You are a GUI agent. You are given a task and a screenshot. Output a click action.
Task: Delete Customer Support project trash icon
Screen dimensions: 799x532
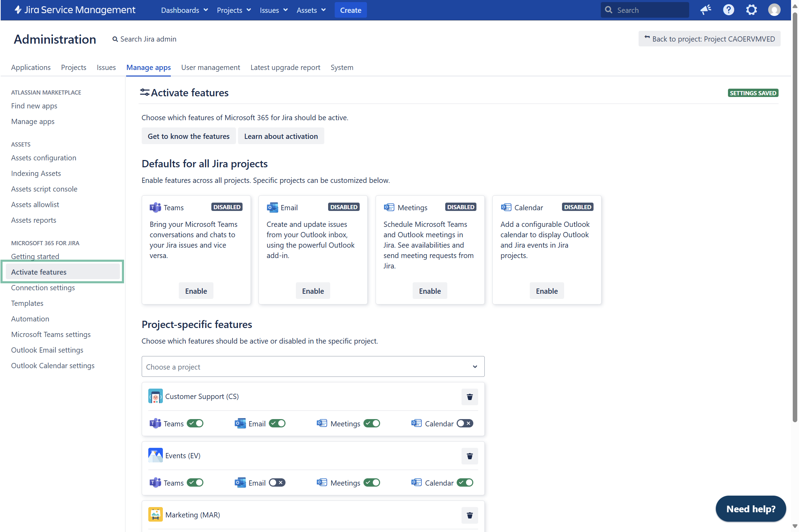click(469, 397)
